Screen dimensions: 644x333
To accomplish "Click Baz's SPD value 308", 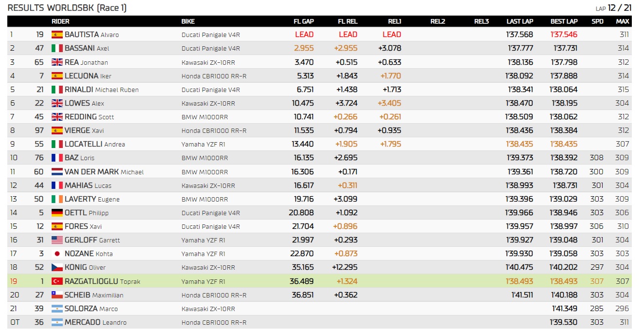I will click(597, 158).
